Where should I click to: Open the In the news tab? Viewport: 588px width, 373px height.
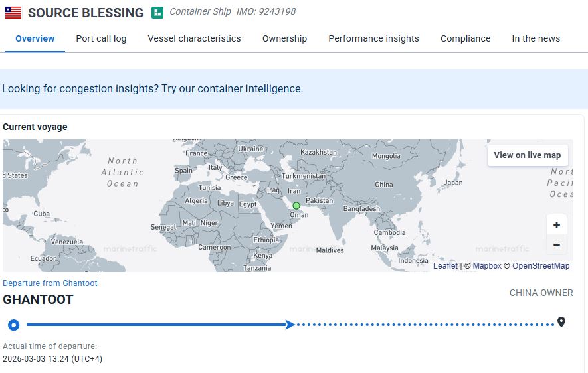[536, 38]
